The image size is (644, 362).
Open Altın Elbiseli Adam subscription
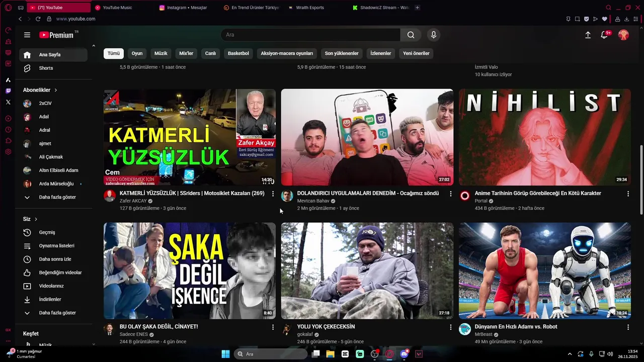pos(54,170)
